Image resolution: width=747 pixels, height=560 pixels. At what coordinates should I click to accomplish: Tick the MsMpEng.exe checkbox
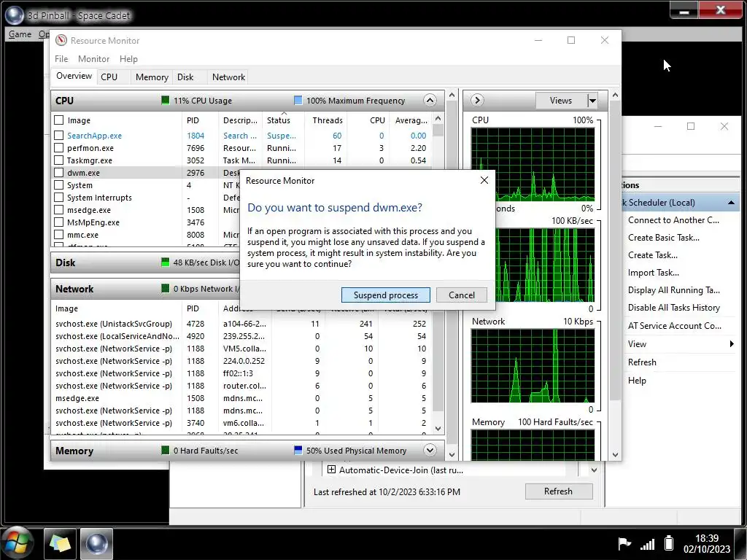coord(58,222)
